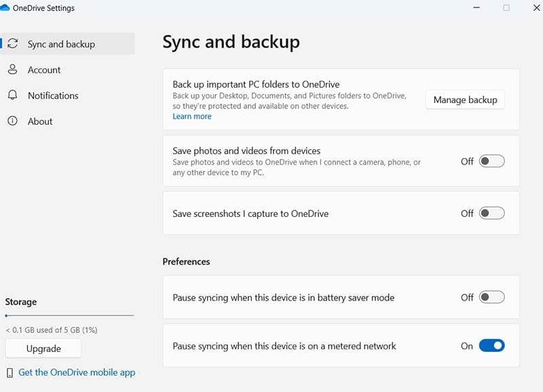Click the Storage label
The image size is (543, 392).
tap(21, 302)
